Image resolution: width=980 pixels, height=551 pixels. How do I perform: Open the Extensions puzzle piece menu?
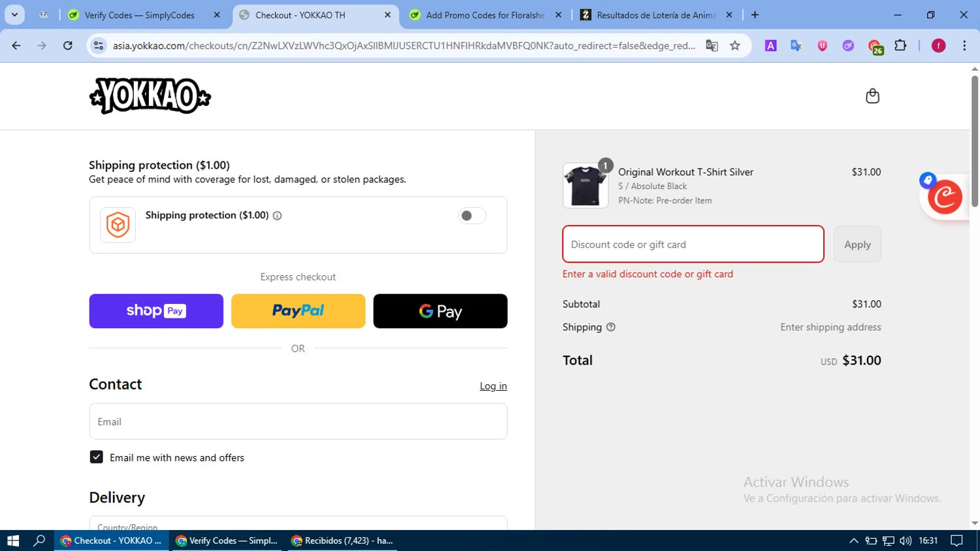(x=900, y=45)
